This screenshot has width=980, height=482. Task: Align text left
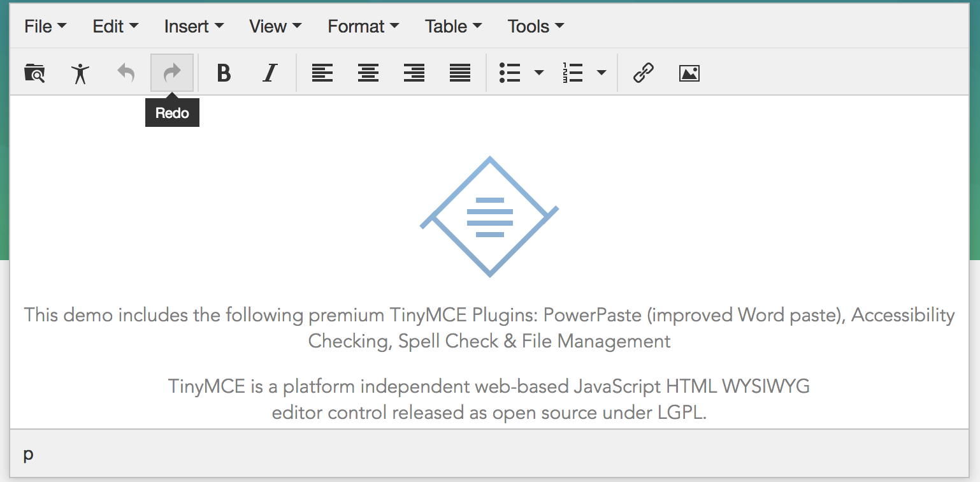tap(322, 73)
